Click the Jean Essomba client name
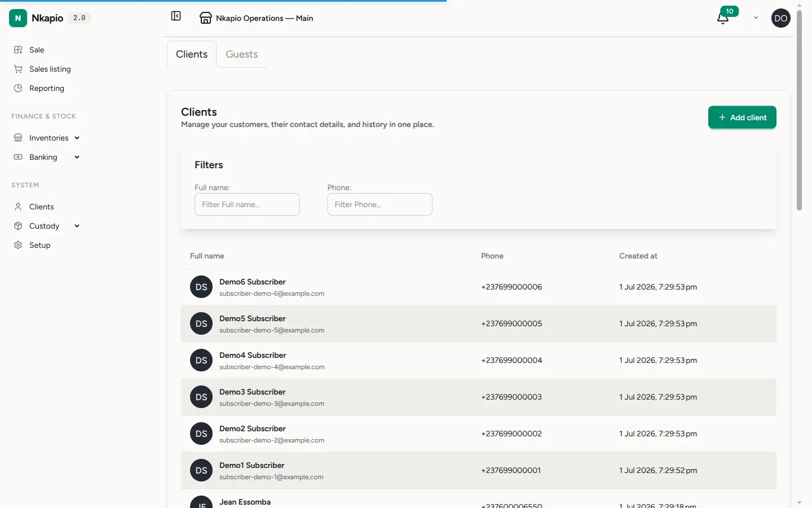The width and height of the screenshot is (812, 508). coord(245,502)
